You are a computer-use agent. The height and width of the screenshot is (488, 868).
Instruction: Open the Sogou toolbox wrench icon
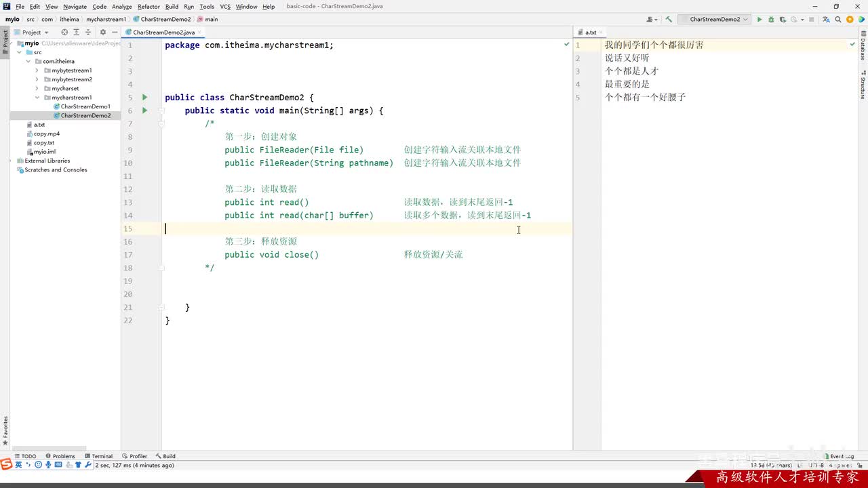(x=88, y=465)
